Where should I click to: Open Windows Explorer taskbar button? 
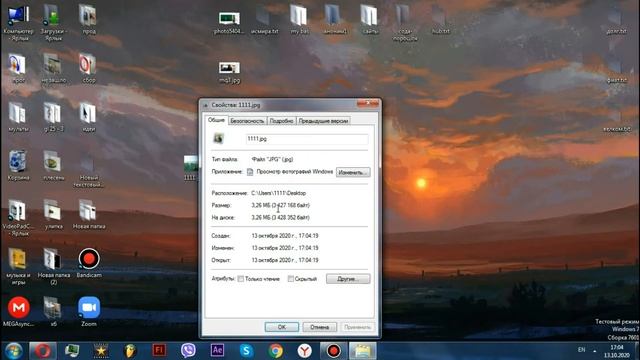pos(362,351)
